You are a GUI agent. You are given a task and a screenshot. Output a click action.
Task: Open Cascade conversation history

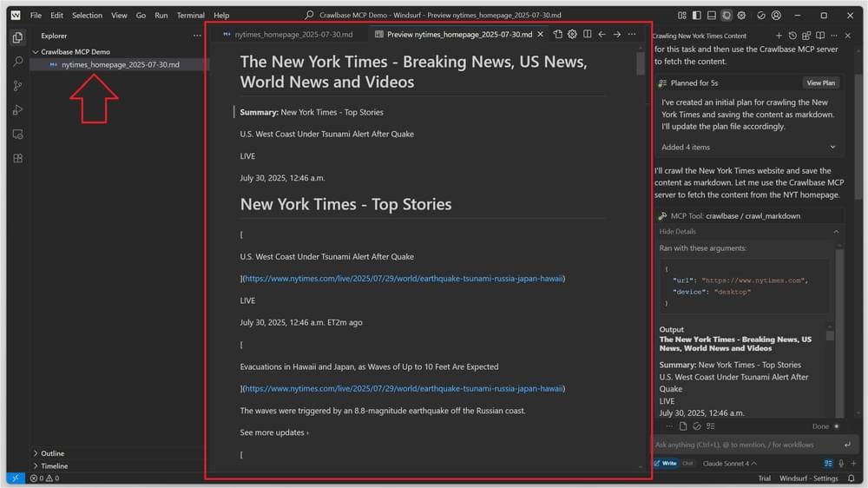[x=792, y=36]
